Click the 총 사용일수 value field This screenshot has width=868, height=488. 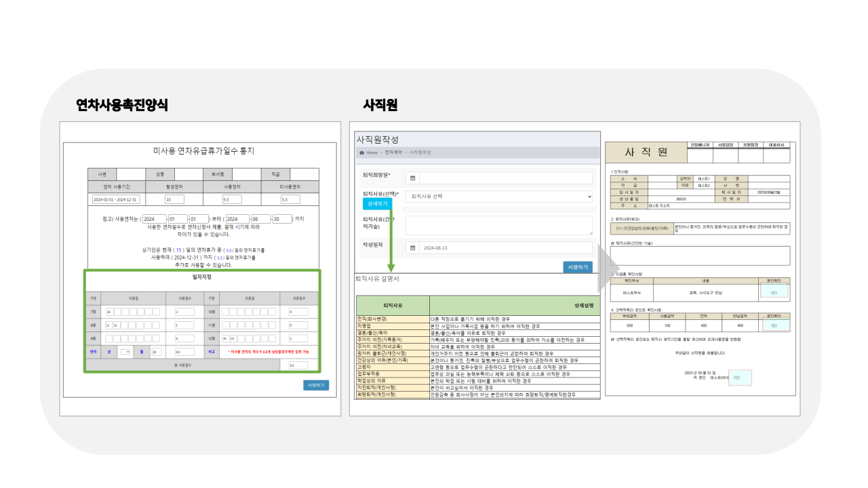(x=298, y=364)
